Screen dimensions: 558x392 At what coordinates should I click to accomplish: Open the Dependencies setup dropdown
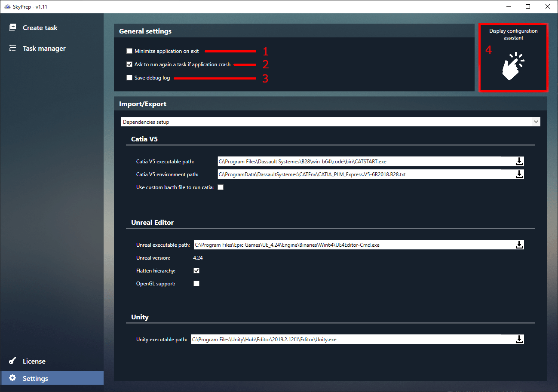(330, 122)
